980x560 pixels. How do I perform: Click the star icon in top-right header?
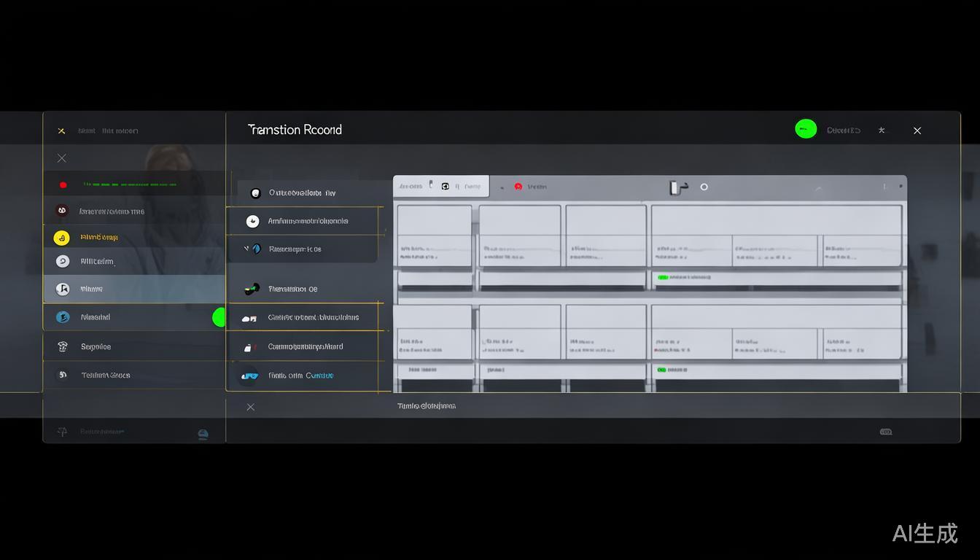[882, 131]
